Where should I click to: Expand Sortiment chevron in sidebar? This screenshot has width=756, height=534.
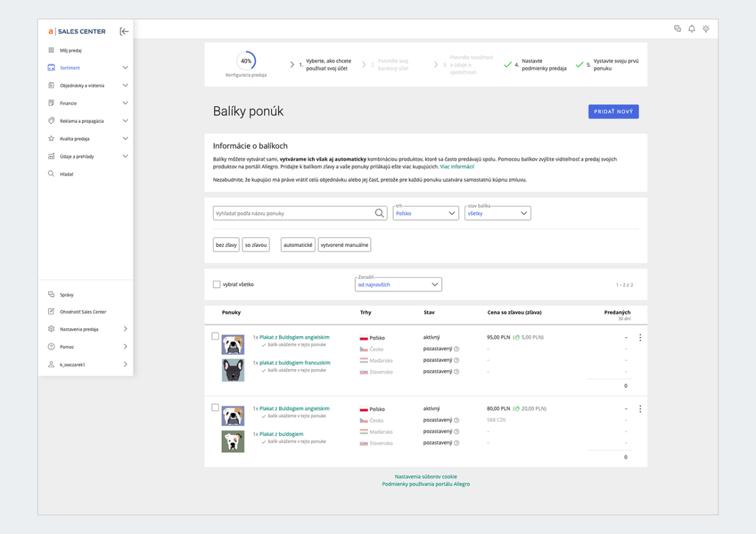(x=125, y=67)
